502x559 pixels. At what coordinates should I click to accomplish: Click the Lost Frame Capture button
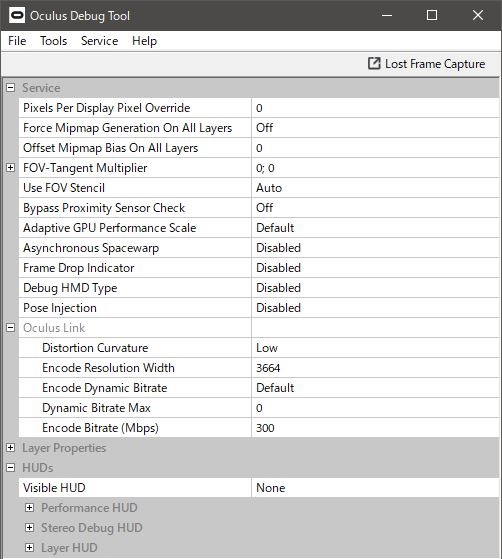point(427,64)
